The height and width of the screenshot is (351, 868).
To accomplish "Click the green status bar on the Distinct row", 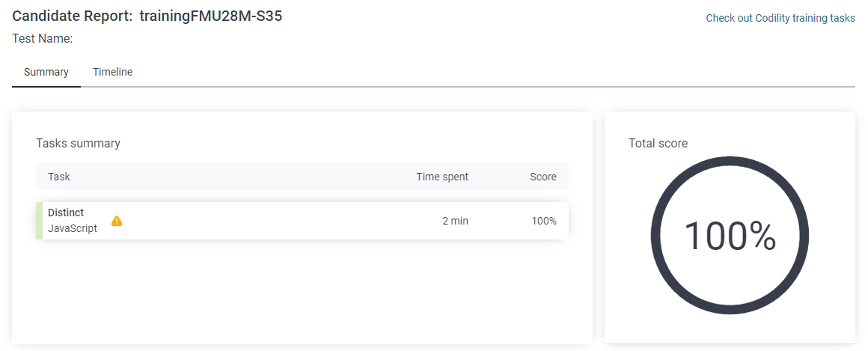I will coord(40,221).
